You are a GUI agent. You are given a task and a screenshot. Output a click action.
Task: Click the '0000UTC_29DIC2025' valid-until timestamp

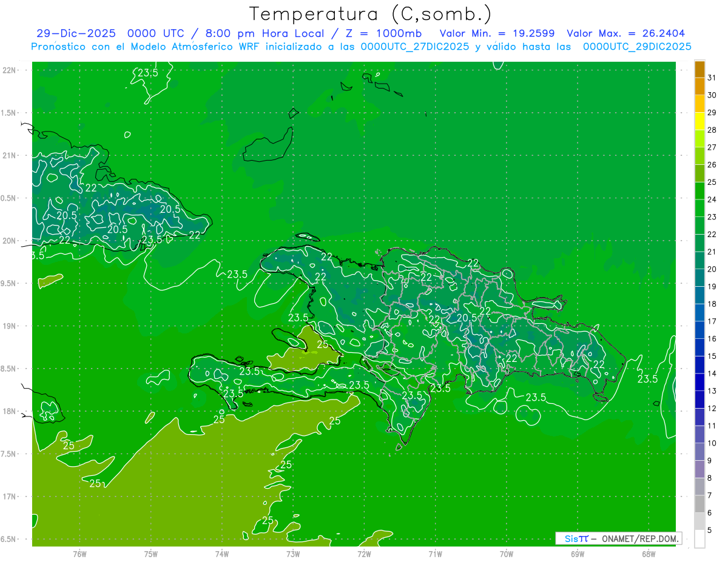click(x=638, y=47)
